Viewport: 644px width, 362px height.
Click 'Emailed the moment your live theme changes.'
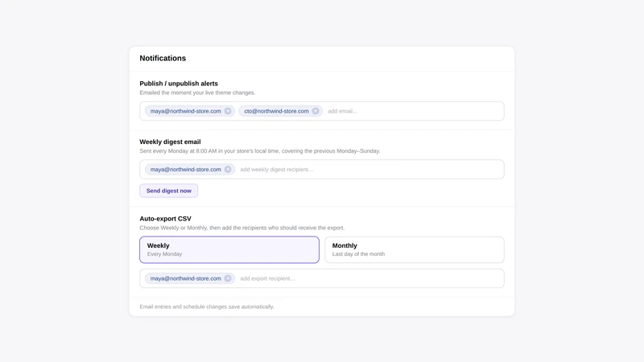(x=197, y=93)
